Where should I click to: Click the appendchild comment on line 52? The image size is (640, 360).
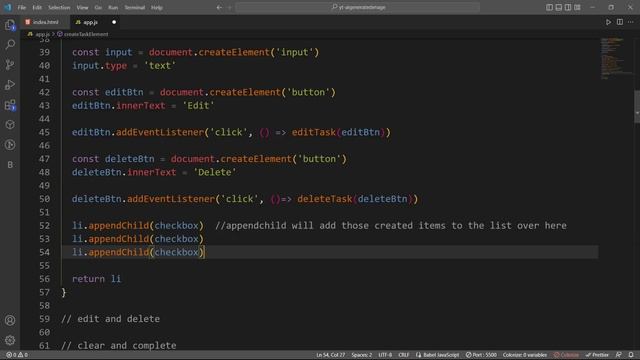(391, 226)
